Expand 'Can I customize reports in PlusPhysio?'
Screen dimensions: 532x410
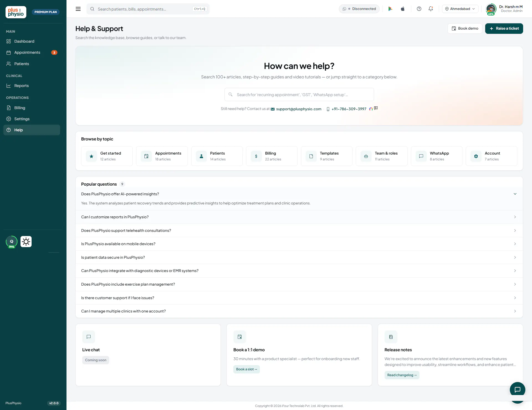click(299, 217)
